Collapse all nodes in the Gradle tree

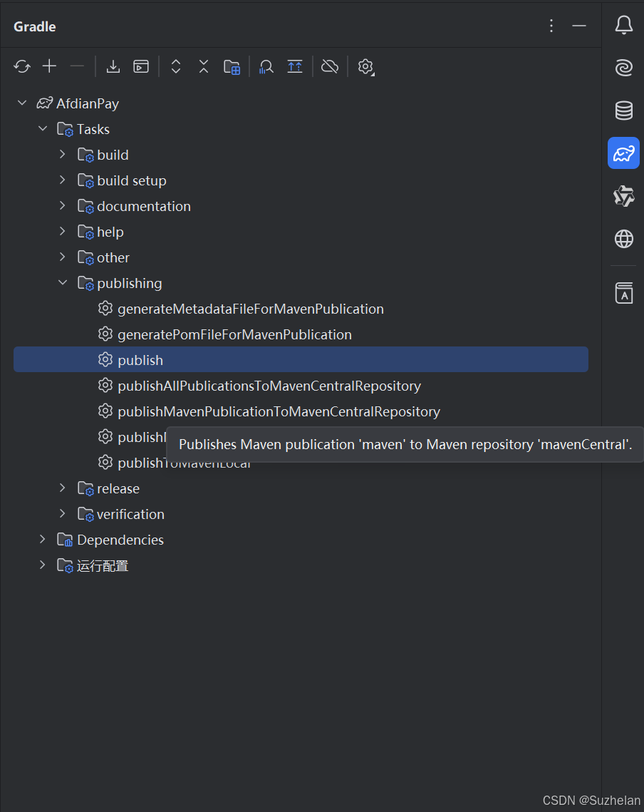pos(204,66)
